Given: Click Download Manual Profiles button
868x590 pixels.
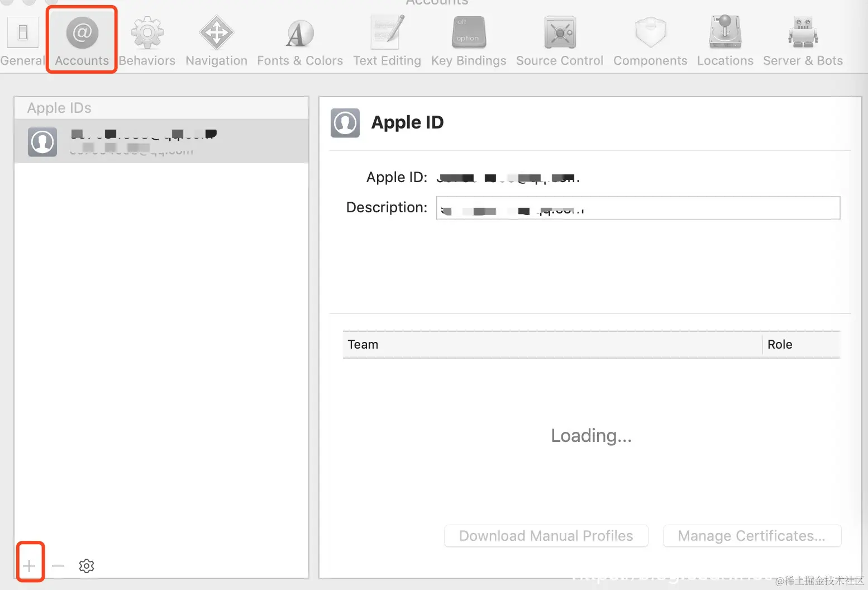Looking at the screenshot, I should [x=546, y=536].
